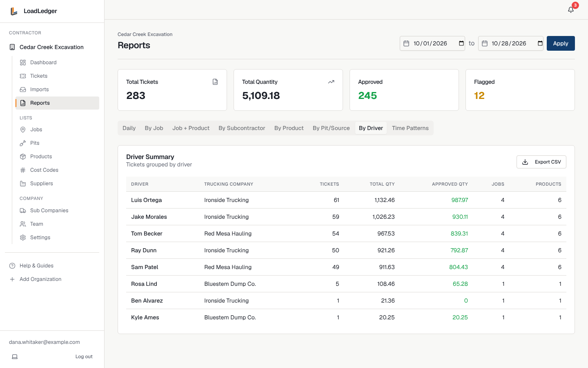
Task: Click approved quantity 804.43
Action: pos(459,267)
